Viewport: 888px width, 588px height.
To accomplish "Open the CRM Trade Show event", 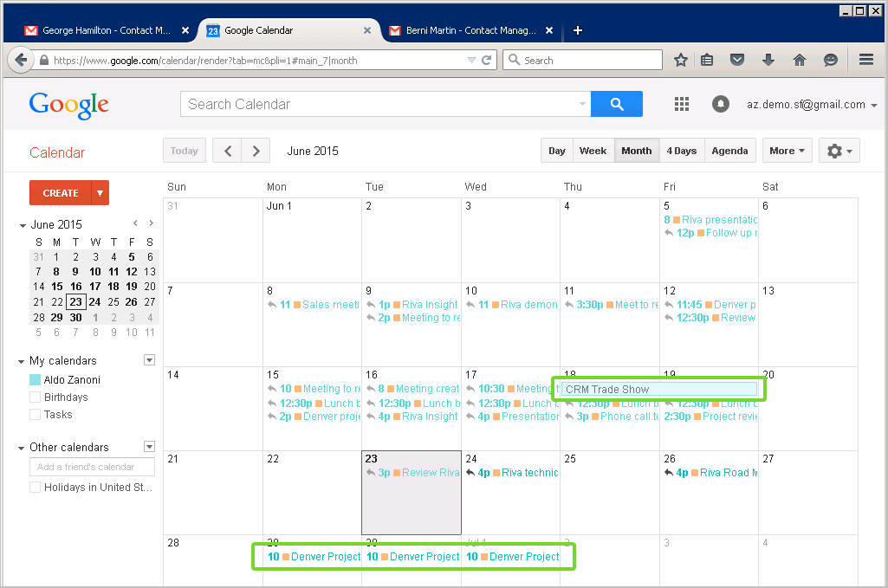I will click(x=659, y=390).
